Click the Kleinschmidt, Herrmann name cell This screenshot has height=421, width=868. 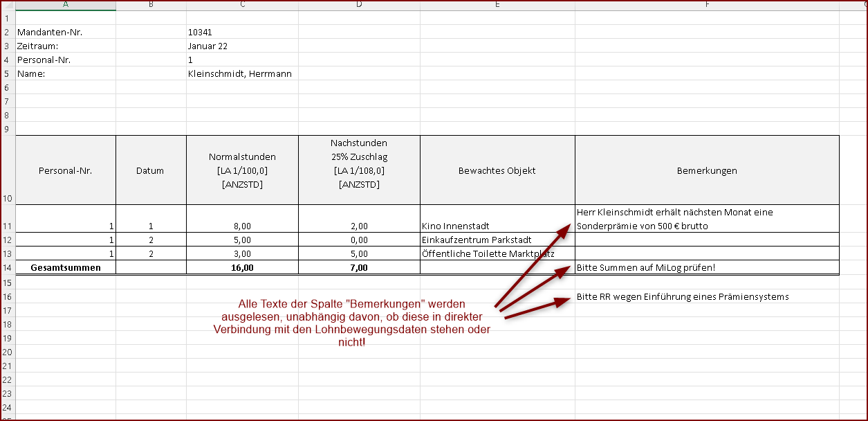[x=239, y=73]
